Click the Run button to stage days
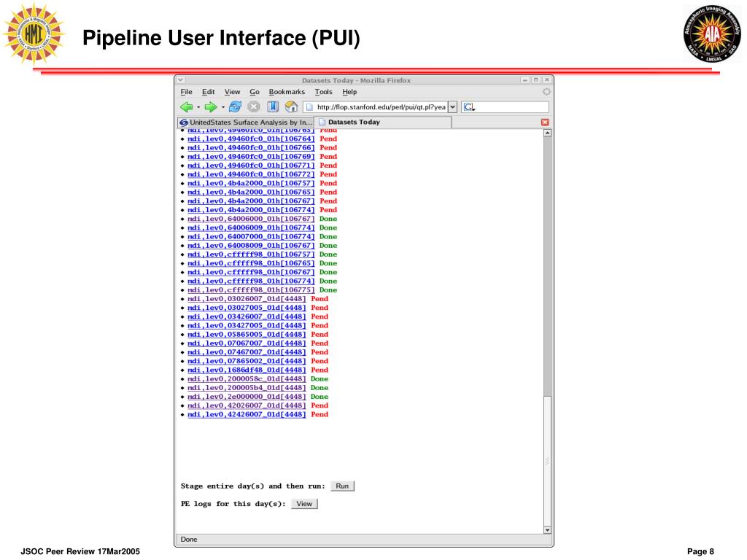This screenshot has height=560, width=747. (342, 486)
